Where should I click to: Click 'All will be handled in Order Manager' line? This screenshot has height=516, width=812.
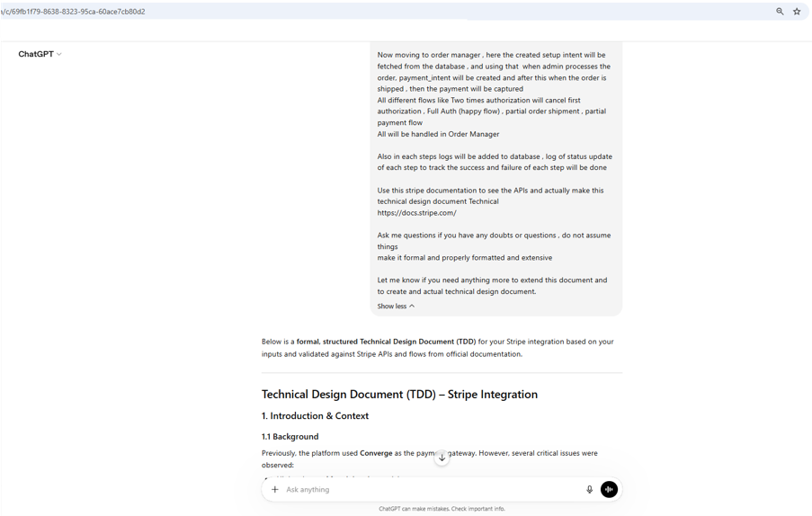438,134
